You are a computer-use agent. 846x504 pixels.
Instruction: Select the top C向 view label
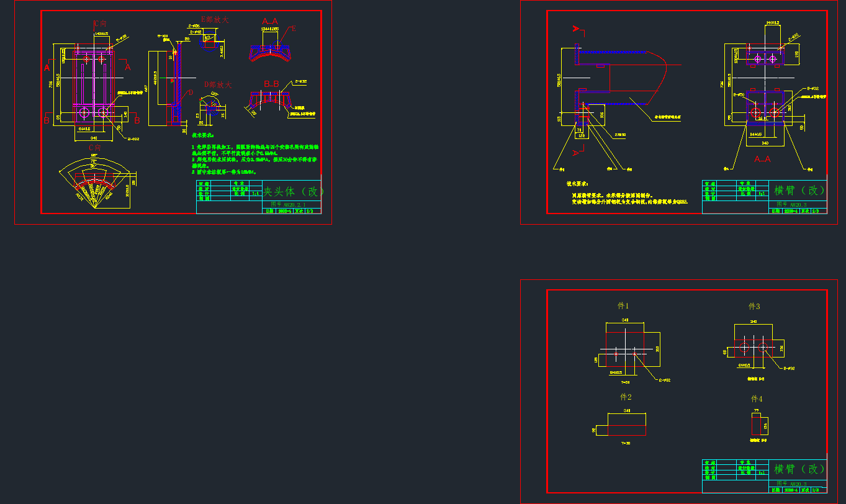[x=99, y=24]
